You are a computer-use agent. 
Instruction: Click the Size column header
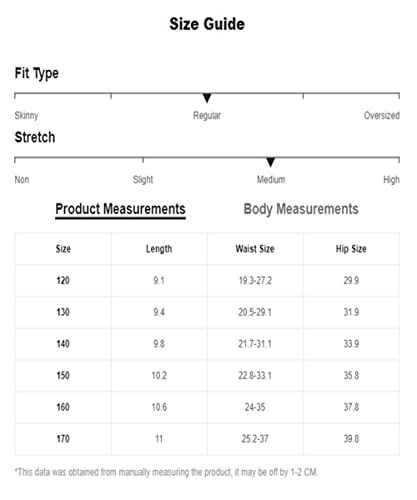(63, 249)
